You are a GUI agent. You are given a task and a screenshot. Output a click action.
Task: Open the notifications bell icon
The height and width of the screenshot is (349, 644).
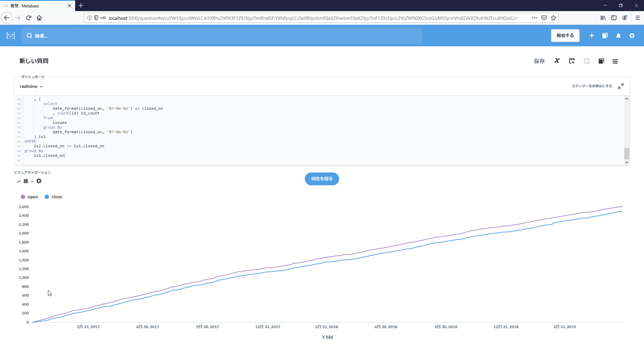619,36
